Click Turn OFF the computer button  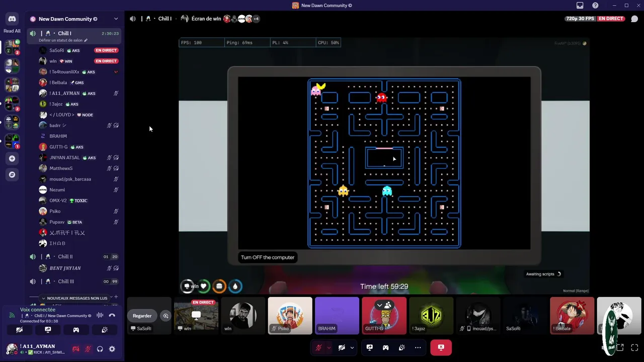tap(268, 257)
